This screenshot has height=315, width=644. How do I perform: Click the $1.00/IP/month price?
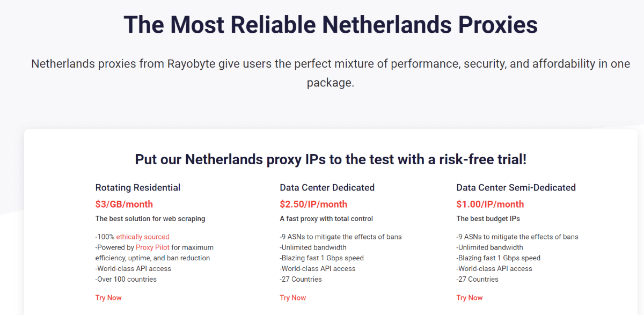click(490, 204)
